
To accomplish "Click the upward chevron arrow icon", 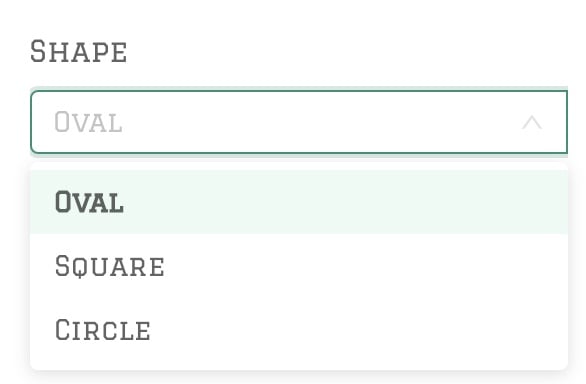I will point(531,122).
